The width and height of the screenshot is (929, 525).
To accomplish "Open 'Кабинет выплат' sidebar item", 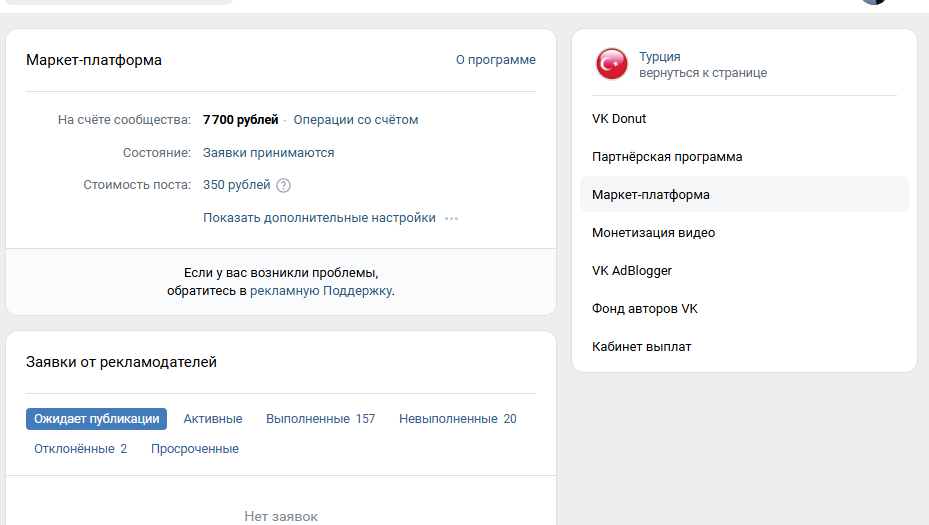I will pos(744,346).
